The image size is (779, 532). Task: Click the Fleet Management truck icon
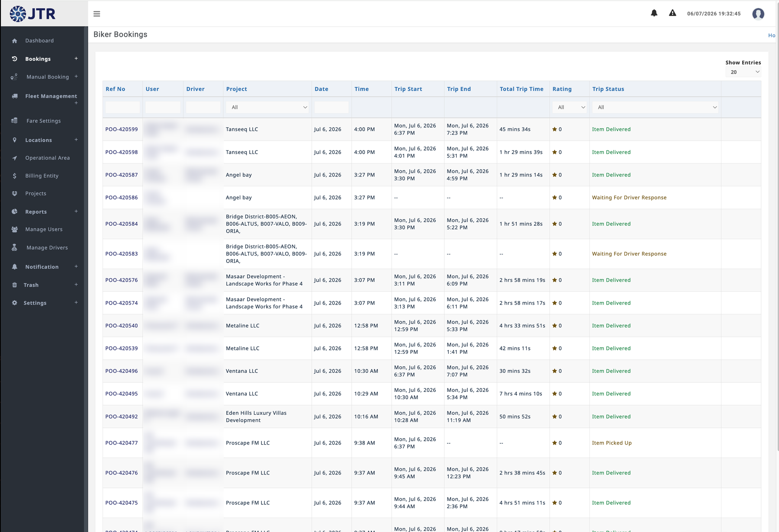tap(15, 96)
